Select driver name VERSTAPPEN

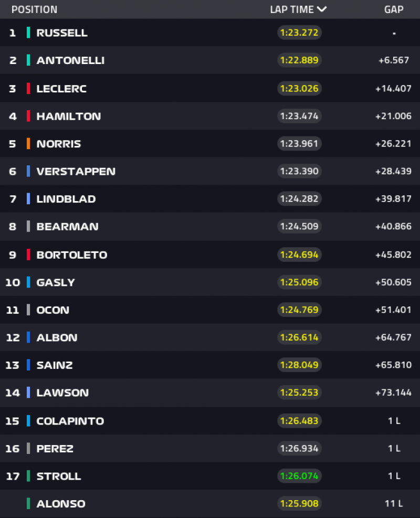tap(76, 171)
